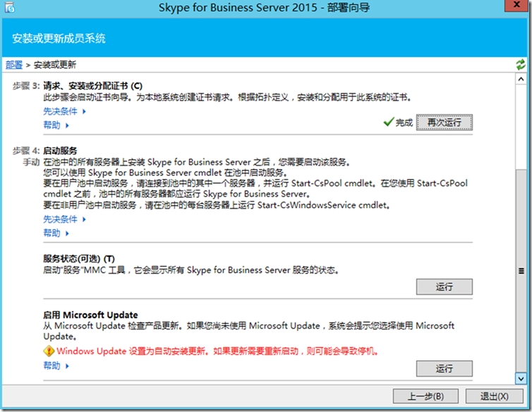Click the green completed checkmark icon
This screenshot has width=532, height=412.
[x=389, y=121]
